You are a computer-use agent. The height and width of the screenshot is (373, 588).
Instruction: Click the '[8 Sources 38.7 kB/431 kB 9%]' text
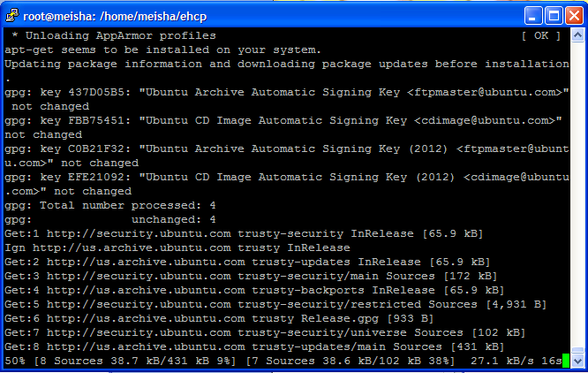(x=135, y=361)
